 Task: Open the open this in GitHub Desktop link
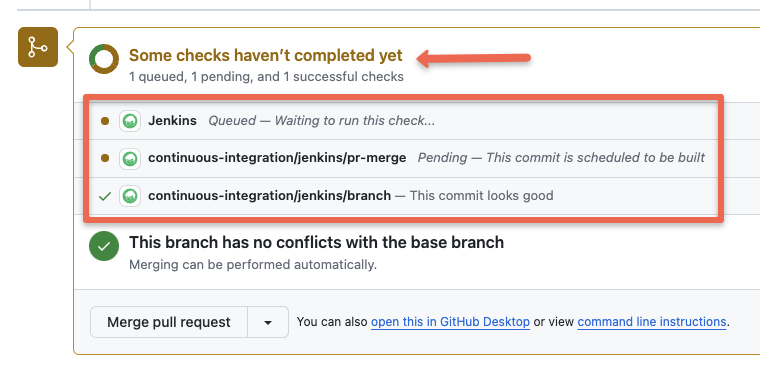point(450,322)
